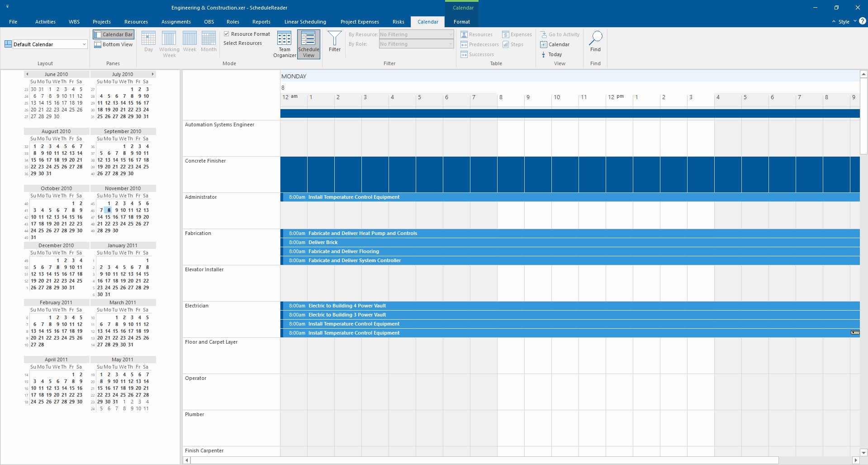Show the Expenses table

click(x=517, y=34)
